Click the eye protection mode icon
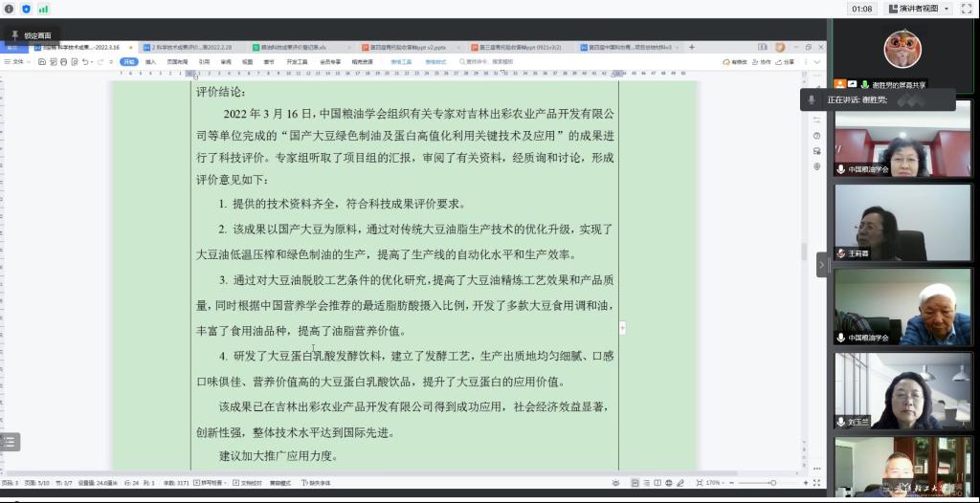Screen dimensions: 980x503 (616, 483)
